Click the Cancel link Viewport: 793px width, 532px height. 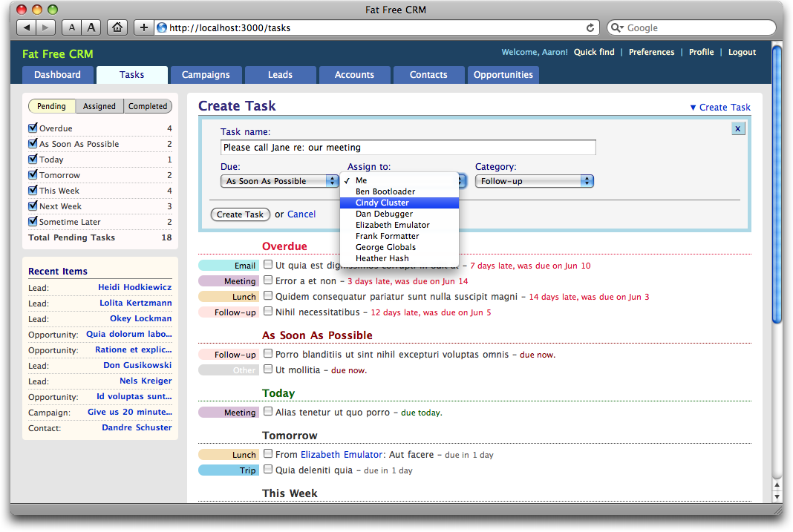point(301,214)
